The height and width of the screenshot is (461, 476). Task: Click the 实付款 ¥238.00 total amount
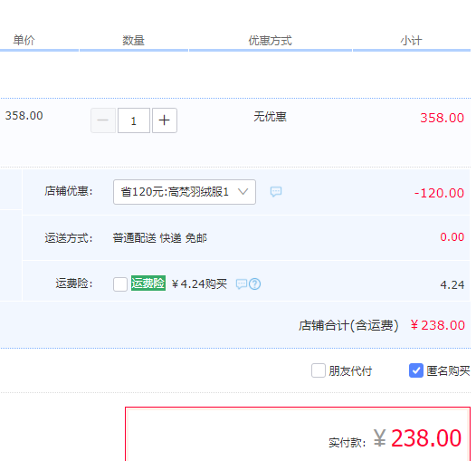point(417,438)
